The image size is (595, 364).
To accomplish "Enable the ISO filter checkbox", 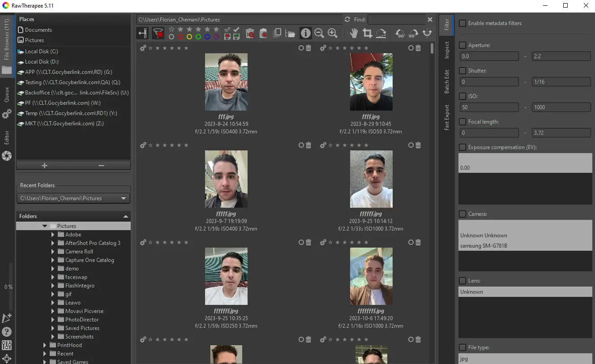I will (x=463, y=96).
